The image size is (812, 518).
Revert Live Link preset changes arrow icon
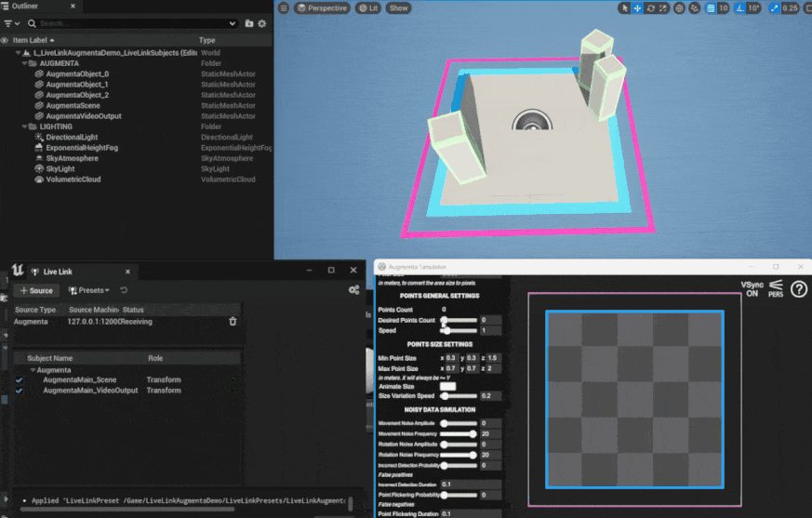click(x=124, y=290)
